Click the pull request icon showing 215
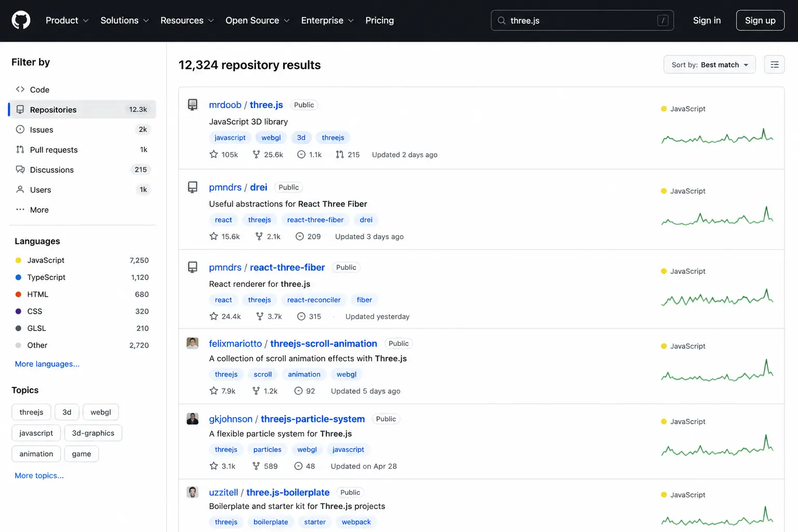798x532 pixels. [x=340, y=154]
